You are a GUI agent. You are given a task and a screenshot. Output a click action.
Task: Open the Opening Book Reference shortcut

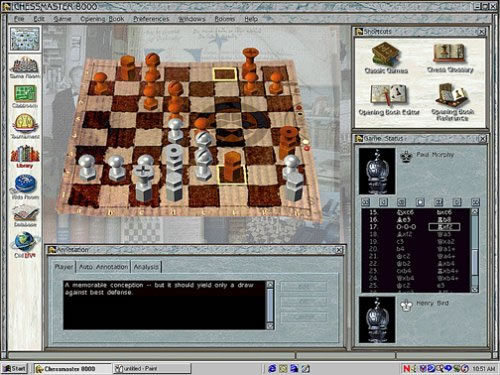[x=452, y=102]
